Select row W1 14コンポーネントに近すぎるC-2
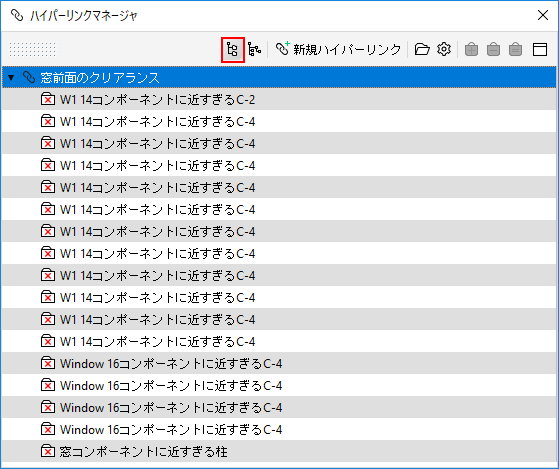The width and height of the screenshot is (559, 469). [279, 99]
